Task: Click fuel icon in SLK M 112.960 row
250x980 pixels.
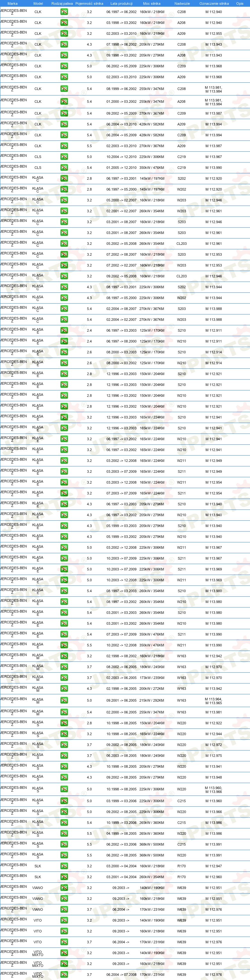Action: [64, 877]
